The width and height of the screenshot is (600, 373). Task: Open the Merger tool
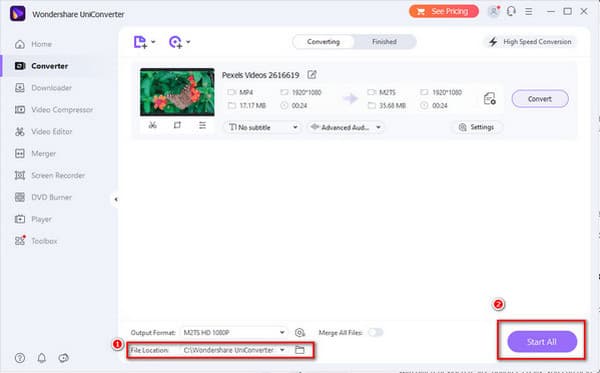click(35, 153)
